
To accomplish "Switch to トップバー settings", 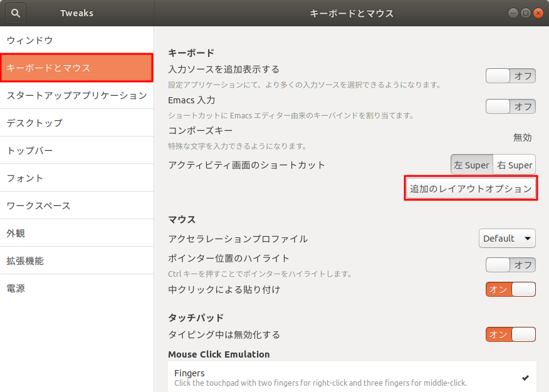I will coord(76,151).
